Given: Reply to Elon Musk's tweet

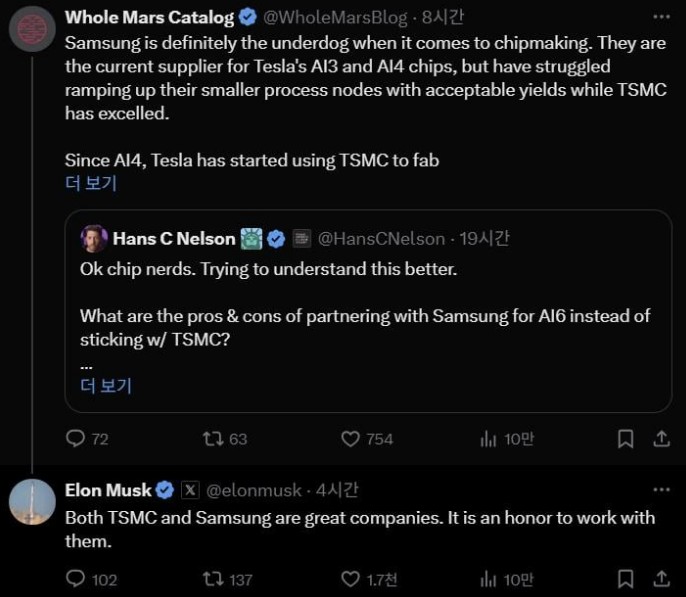Looking at the screenshot, I should (76, 578).
